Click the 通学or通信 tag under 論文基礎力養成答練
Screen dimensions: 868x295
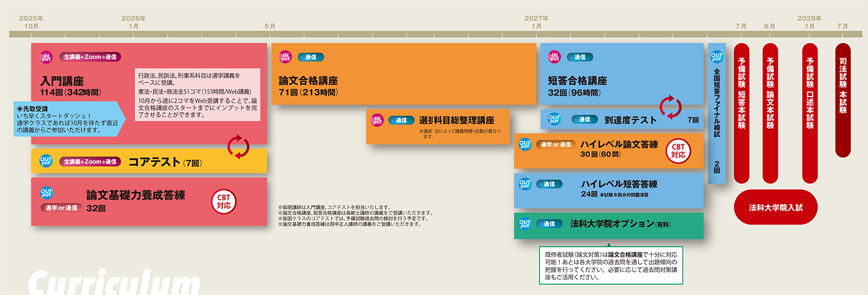point(61,208)
